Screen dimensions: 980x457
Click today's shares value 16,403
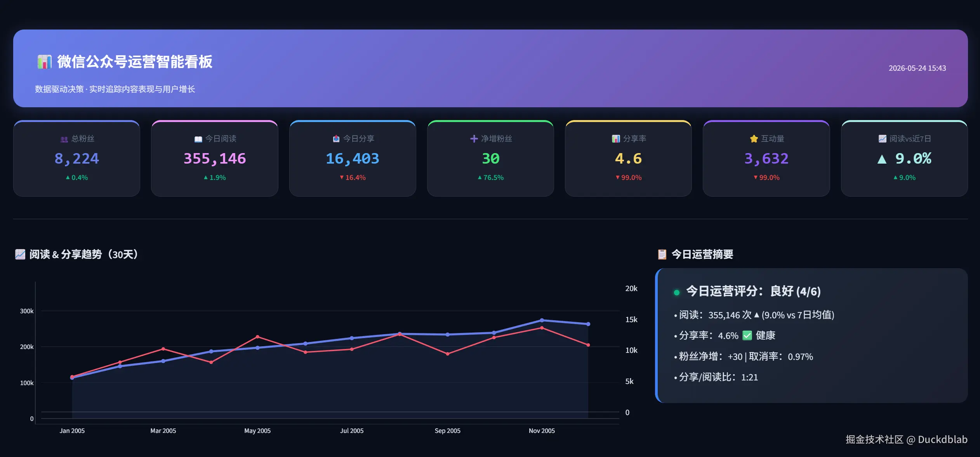pyautogui.click(x=353, y=159)
